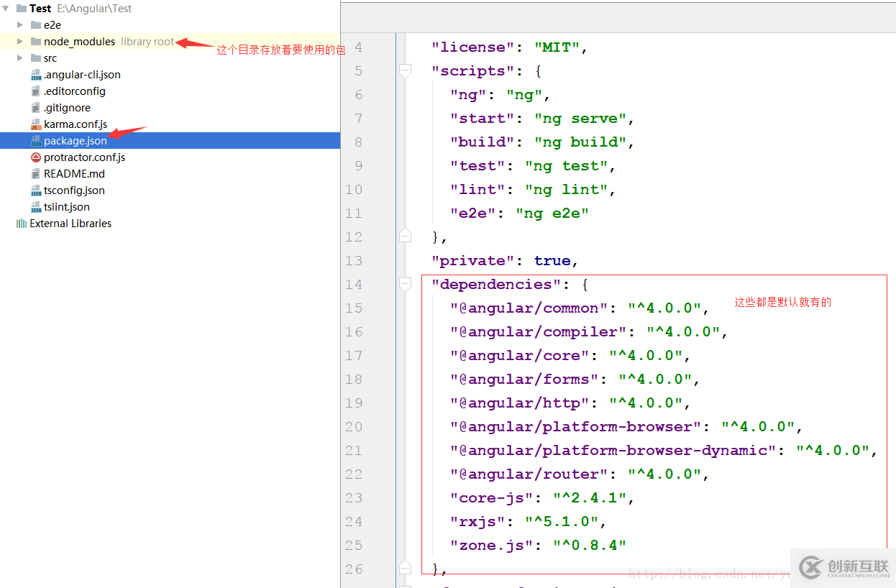Click the .gitignore file icon

tap(36, 108)
